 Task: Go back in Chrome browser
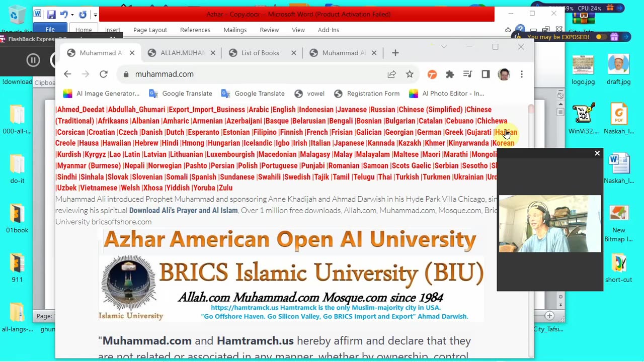click(x=67, y=74)
